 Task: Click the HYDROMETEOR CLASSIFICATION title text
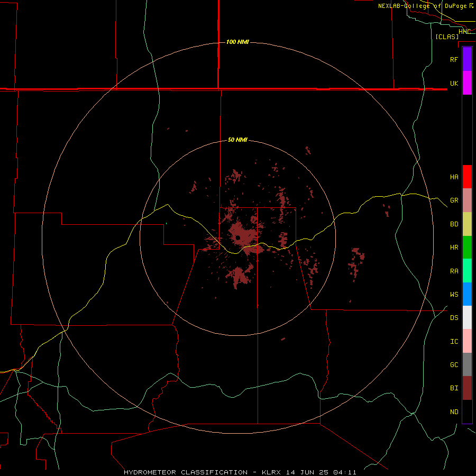click(x=186, y=472)
